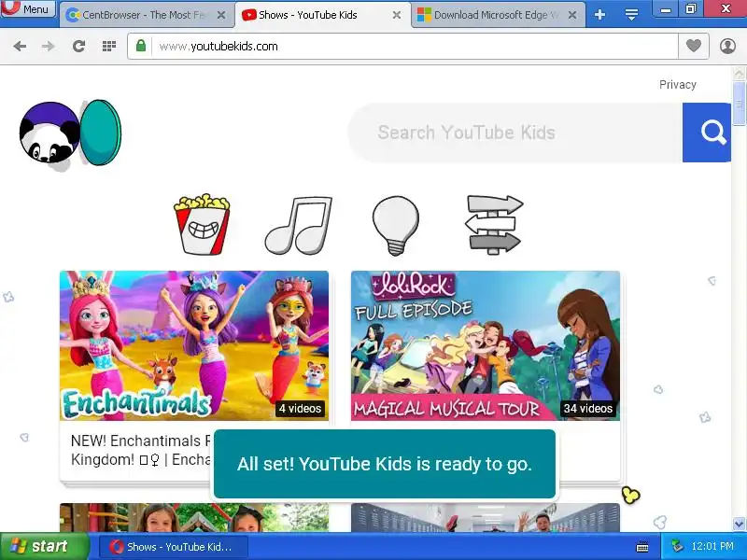The height and width of the screenshot is (560, 747).
Task: Click the panda profile avatar
Action: pyautogui.click(x=49, y=133)
